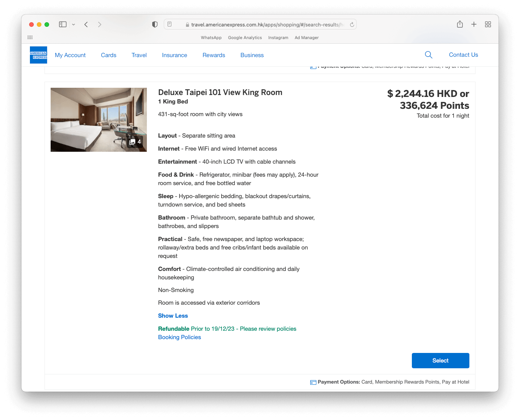520x420 pixels.
Task: Open the Cards menu
Action: 109,55
